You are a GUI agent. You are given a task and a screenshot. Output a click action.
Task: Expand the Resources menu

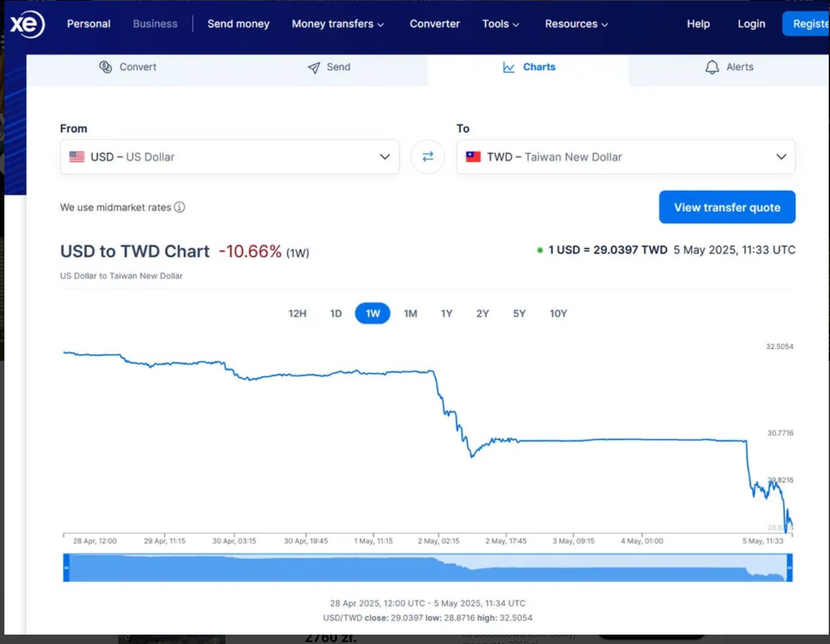point(576,24)
